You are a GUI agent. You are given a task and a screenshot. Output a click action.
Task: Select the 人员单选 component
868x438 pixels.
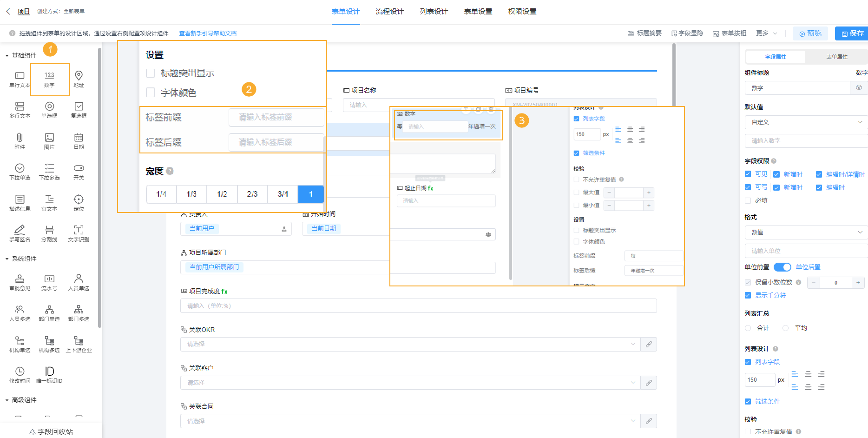[x=79, y=281]
